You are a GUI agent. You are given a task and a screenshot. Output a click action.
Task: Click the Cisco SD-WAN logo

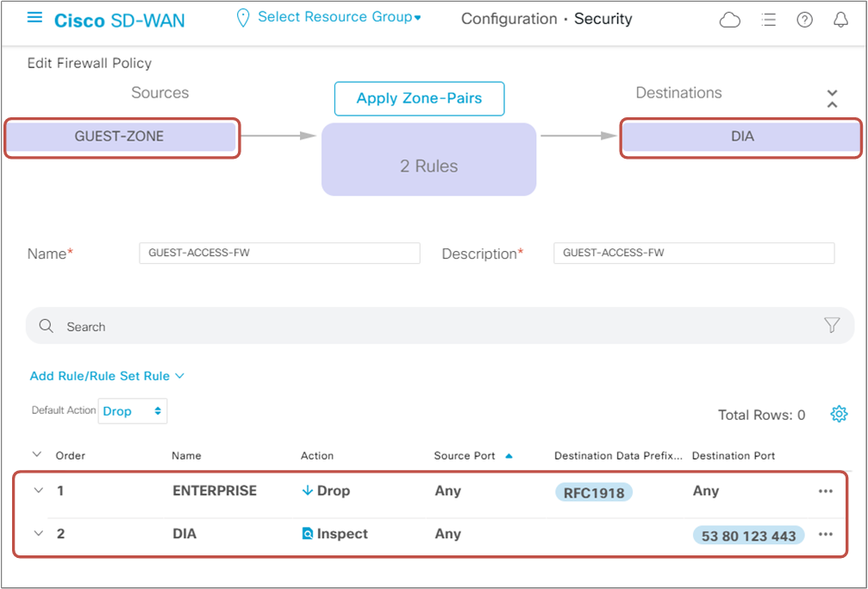(119, 20)
